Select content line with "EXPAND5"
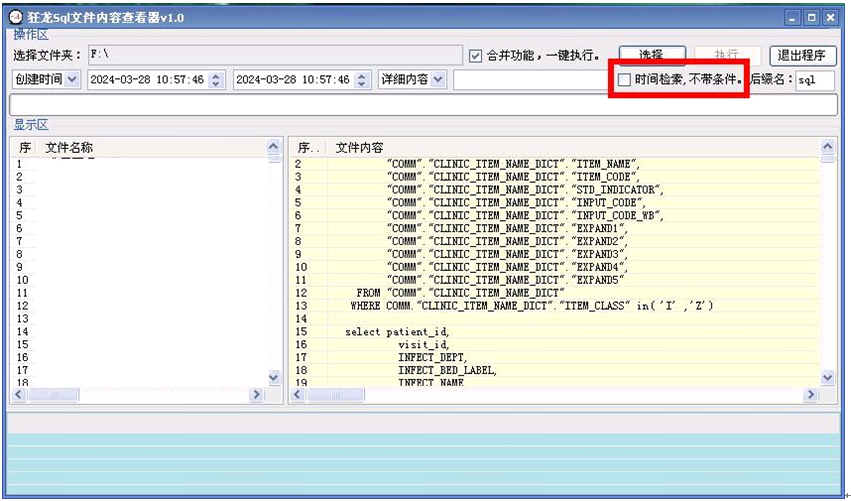Image resolution: width=851 pixels, height=501 pixels. pos(556,280)
